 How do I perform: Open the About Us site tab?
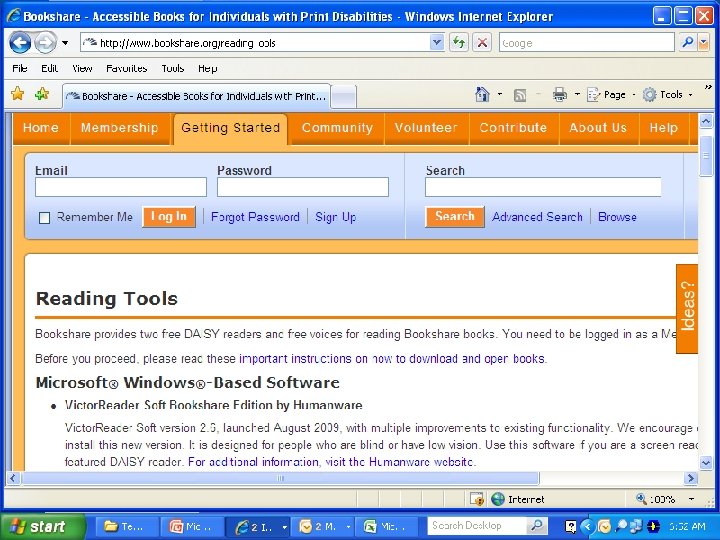point(598,128)
